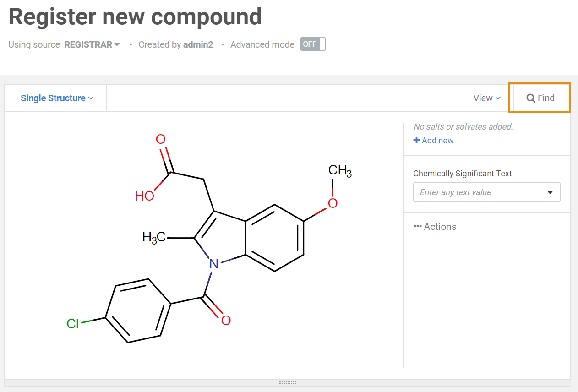Click the Register new compound heading
The image size is (578, 392).
135,16
